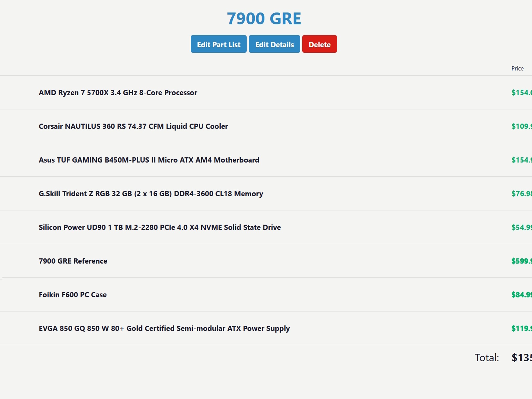
Task: Click the $76.98 memory price
Action: [x=522, y=194]
